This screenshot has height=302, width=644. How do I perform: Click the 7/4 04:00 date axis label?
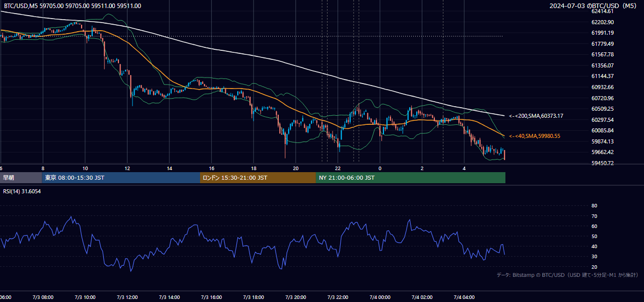(x=465, y=297)
